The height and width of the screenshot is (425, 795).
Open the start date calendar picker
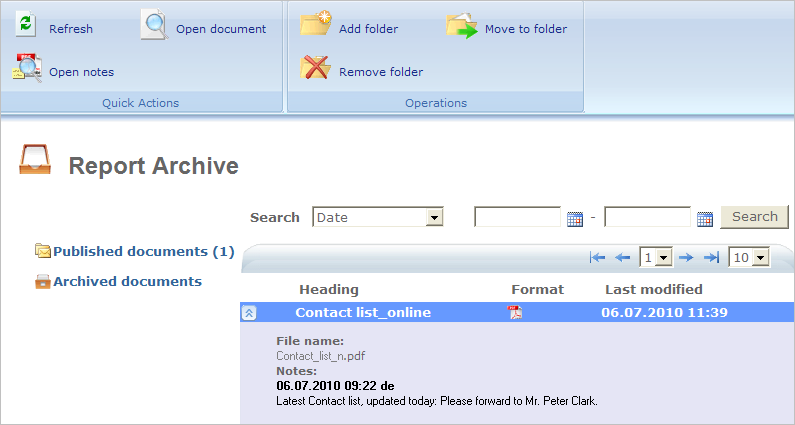coord(574,219)
